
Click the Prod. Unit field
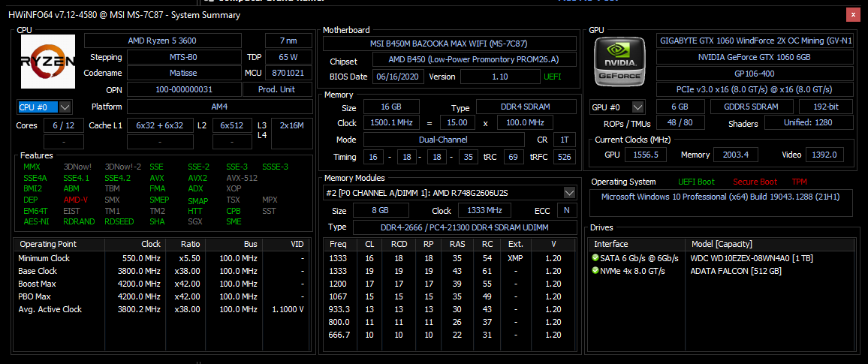click(277, 89)
